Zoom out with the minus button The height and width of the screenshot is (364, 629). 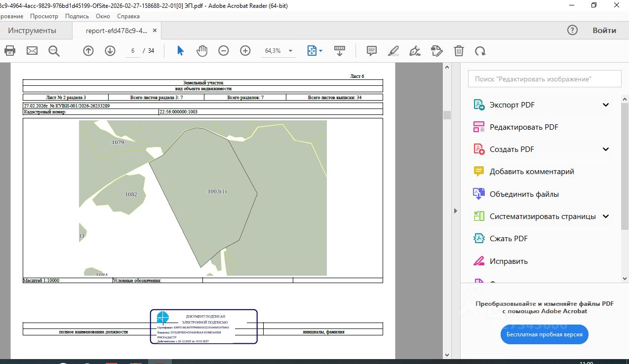[x=224, y=51]
